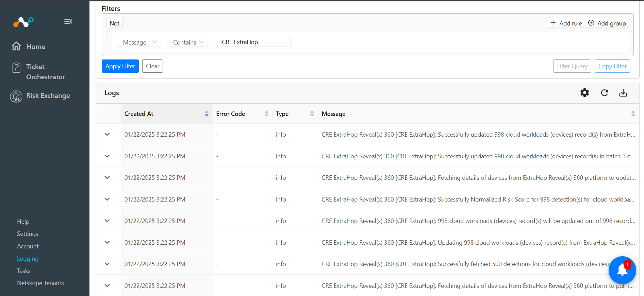Sort by the Type column sort arrows
644x296 pixels.
click(312, 114)
